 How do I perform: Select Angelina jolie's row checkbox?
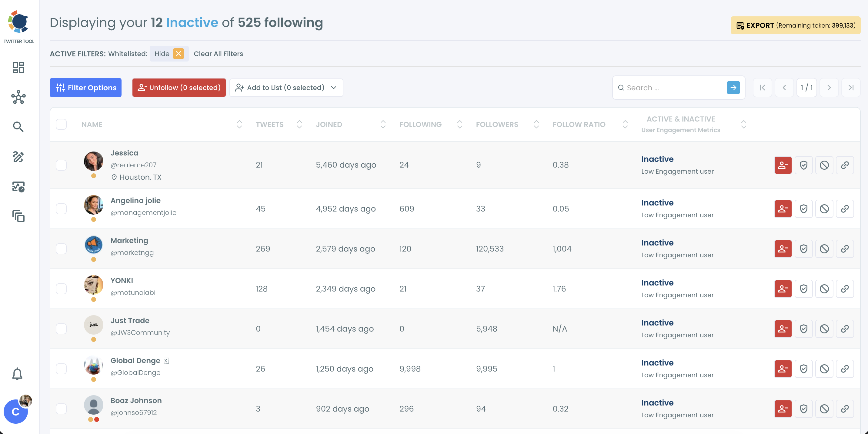pos(61,209)
